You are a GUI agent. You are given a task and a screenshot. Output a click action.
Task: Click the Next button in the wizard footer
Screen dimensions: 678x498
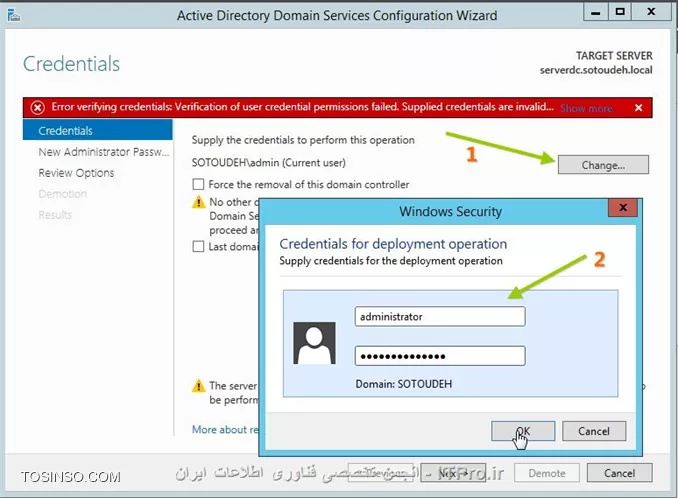coord(453,473)
